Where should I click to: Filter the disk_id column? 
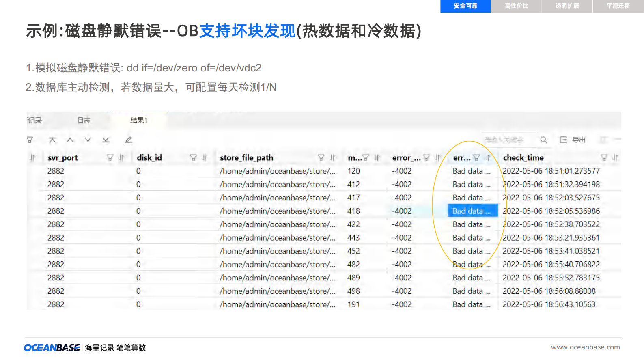(x=193, y=157)
